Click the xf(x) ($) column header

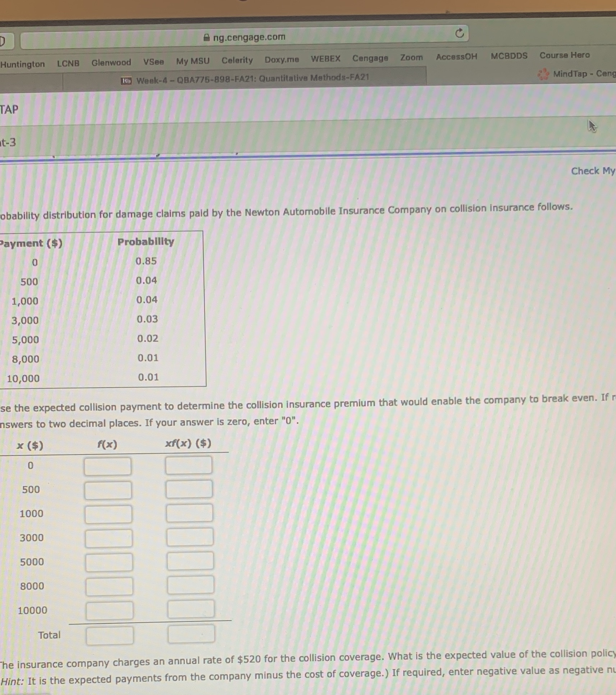tap(188, 443)
